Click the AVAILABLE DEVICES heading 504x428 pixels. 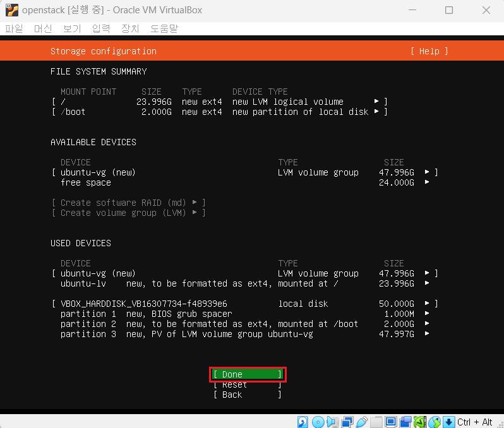click(x=93, y=142)
